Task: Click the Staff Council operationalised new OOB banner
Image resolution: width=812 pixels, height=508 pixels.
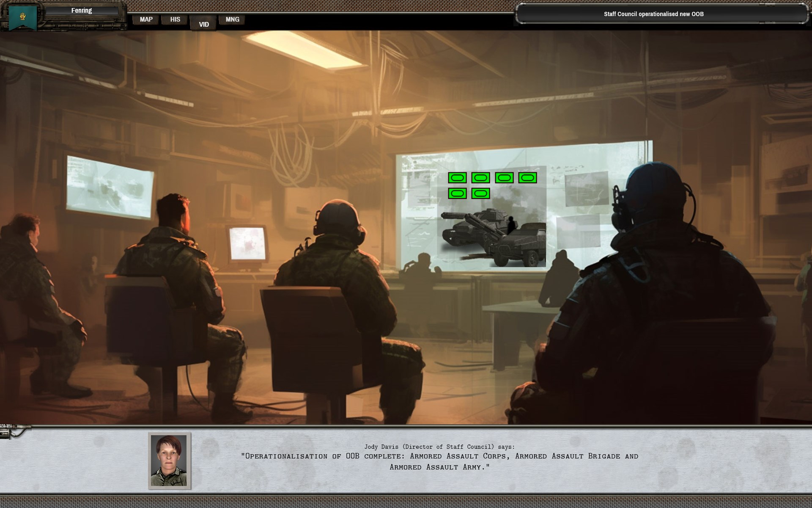Action: coord(653,14)
